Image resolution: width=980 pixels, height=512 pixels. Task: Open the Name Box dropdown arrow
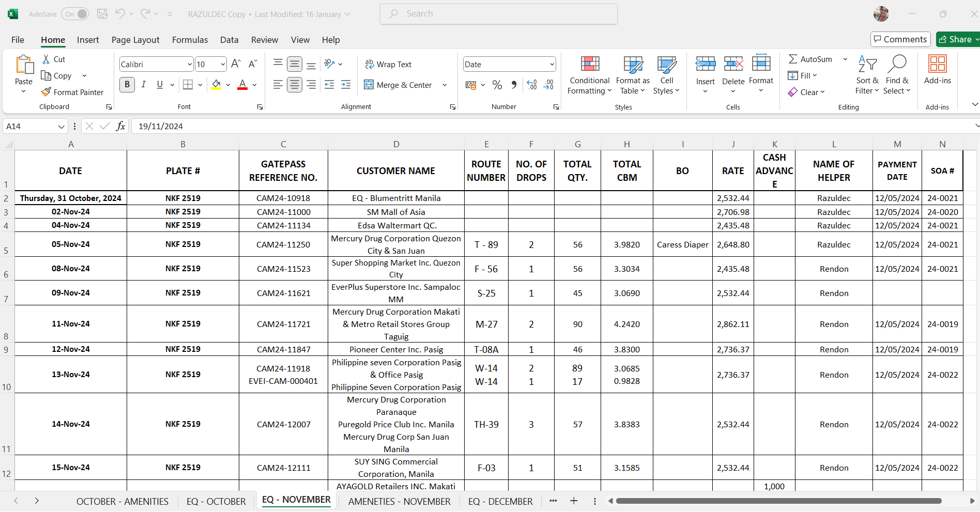62,127
